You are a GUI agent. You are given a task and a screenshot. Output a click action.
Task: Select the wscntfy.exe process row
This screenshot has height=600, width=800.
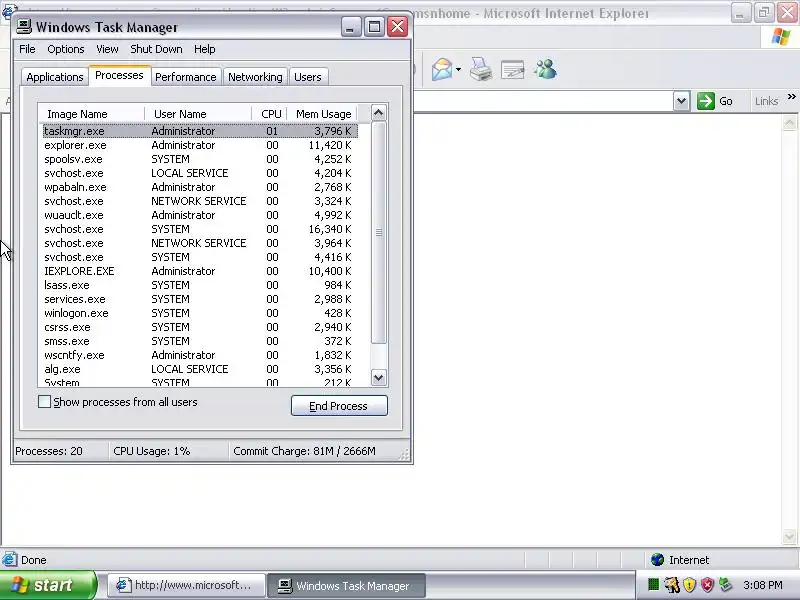tap(200, 355)
